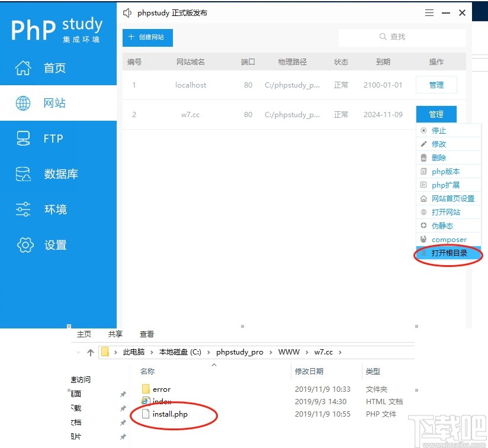Open the hamburger menu beside minimize button
The width and height of the screenshot is (488, 448).
coord(429,12)
